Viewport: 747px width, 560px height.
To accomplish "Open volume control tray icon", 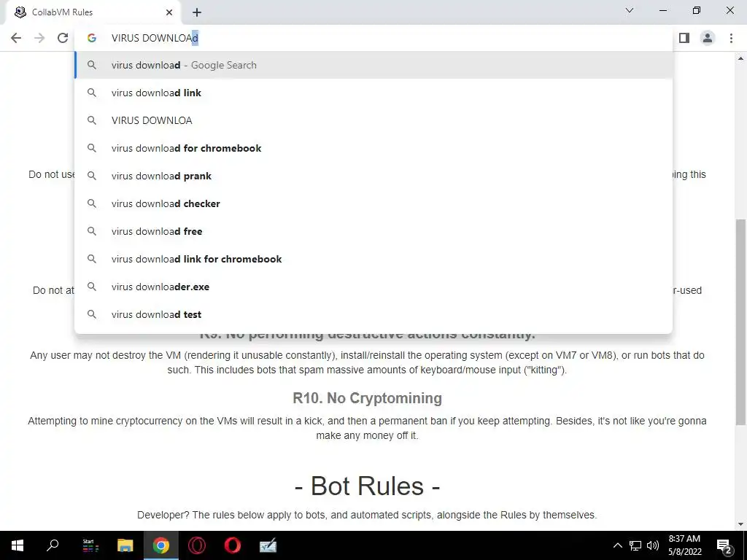I will [653, 545].
